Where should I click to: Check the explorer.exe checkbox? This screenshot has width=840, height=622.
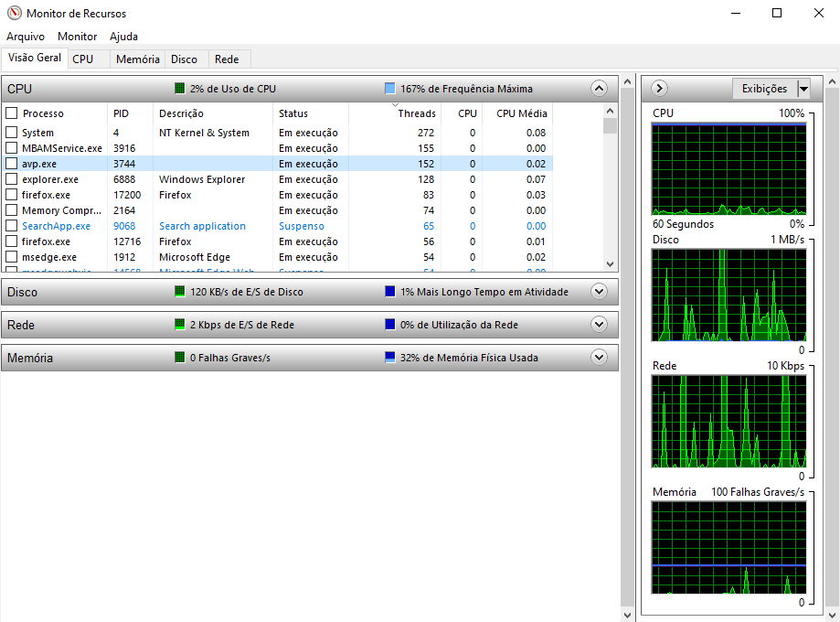tap(12, 178)
